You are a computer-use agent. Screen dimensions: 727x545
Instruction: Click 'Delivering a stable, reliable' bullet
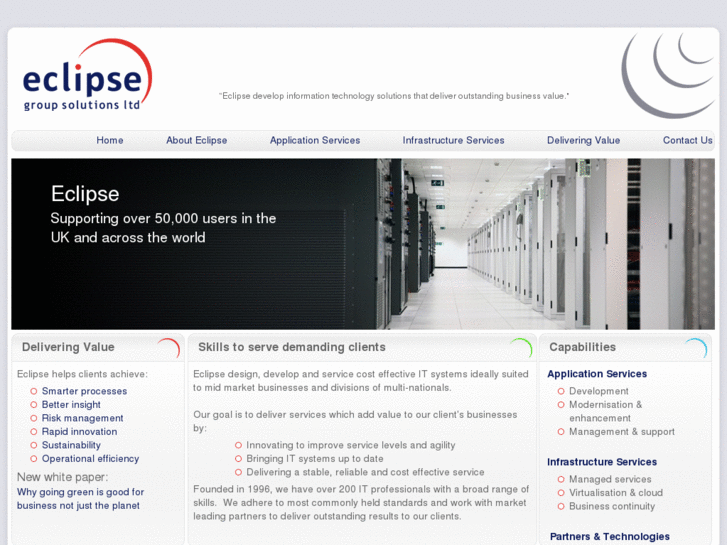click(365, 472)
